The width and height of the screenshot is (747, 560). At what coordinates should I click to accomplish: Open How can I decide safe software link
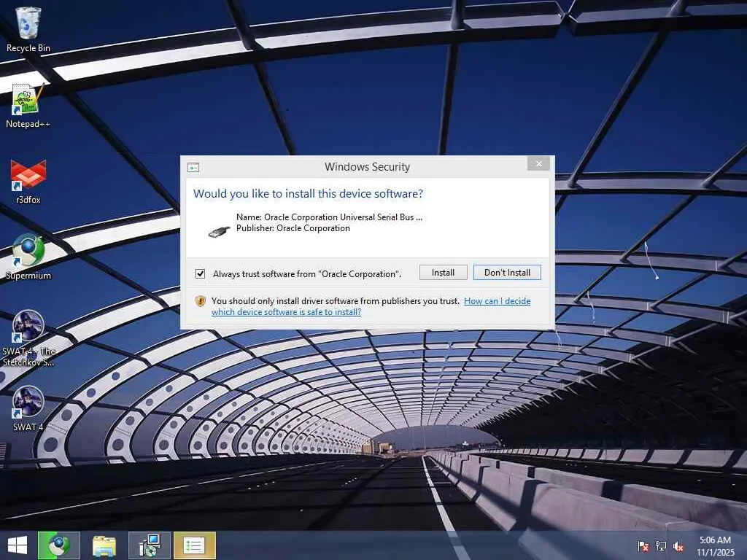click(371, 306)
